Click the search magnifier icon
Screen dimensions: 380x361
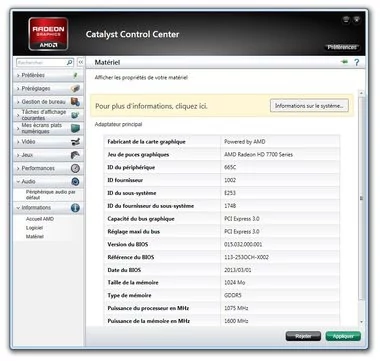[70, 62]
